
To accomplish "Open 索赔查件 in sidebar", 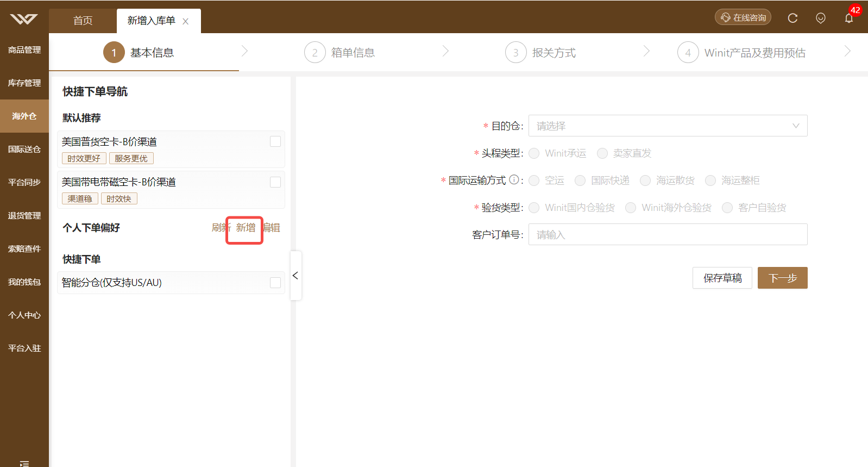I will [24, 248].
